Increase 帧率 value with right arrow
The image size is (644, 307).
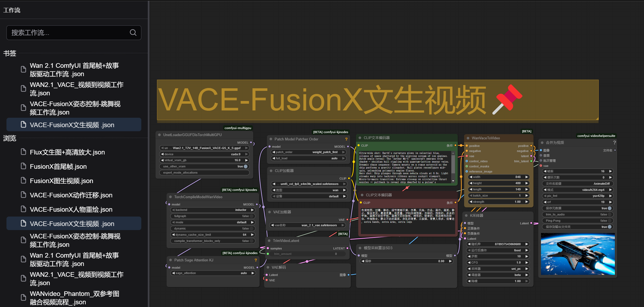pos(610,171)
